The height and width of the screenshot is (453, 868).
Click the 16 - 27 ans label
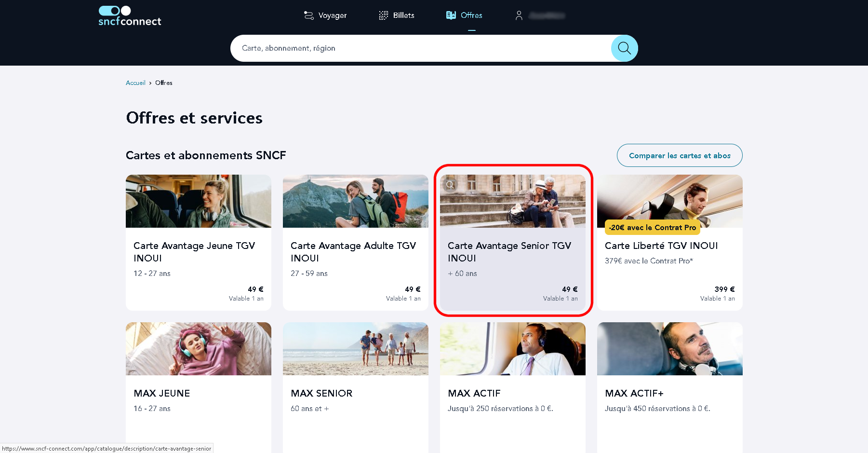coord(152,409)
